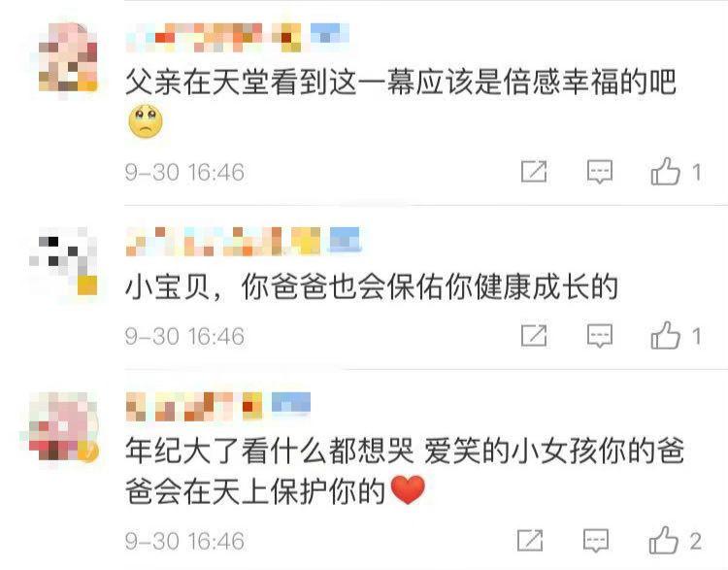Repost the 年纪大了 comment
This screenshot has height=570, width=728.
point(530,540)
